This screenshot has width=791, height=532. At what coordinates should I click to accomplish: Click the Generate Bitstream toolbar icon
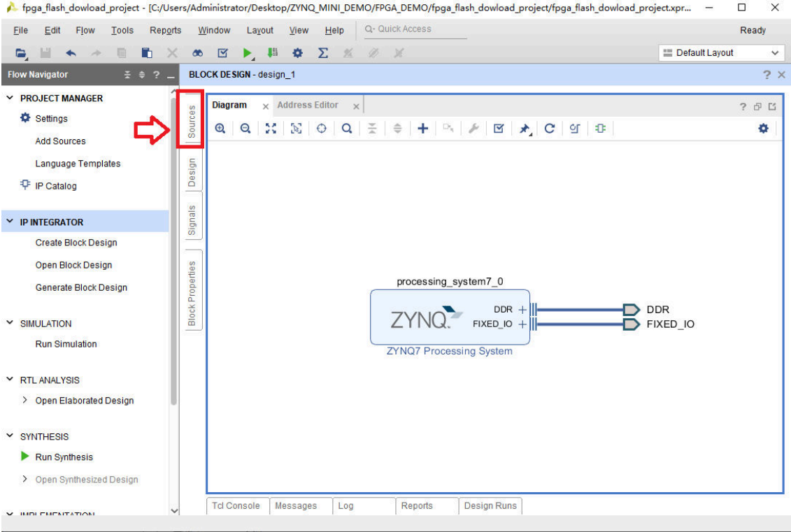tap(272, 53)
